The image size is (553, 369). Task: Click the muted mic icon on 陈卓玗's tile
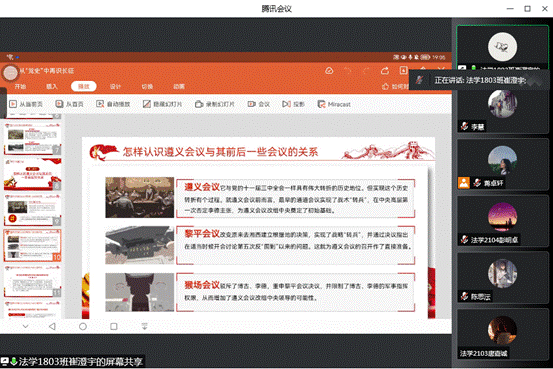[477, 183]
